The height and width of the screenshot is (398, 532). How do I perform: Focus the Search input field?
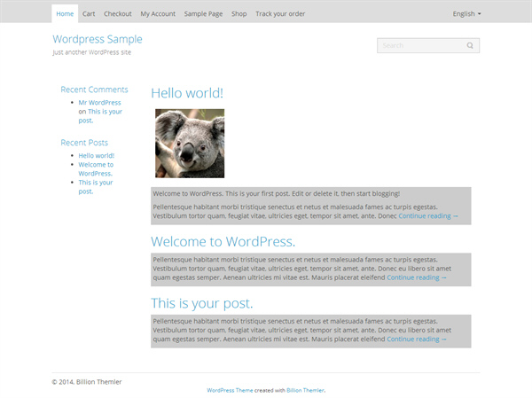click(x=428, y=45)
